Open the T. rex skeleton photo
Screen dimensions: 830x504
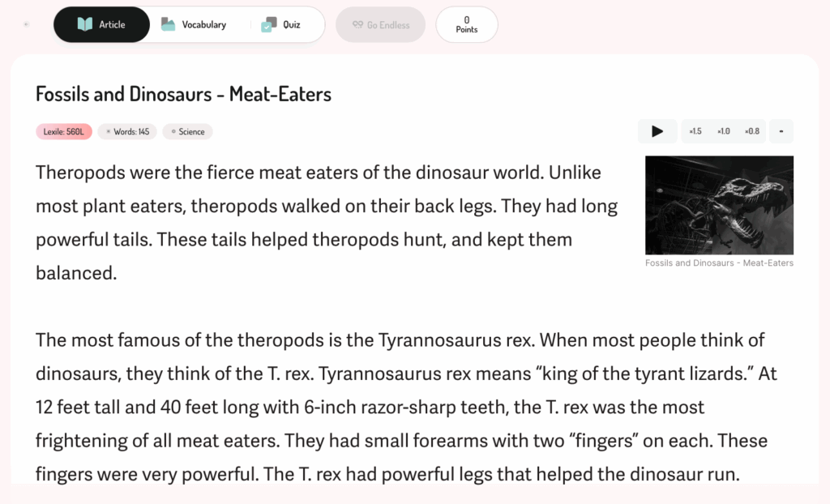coord(719,205)
